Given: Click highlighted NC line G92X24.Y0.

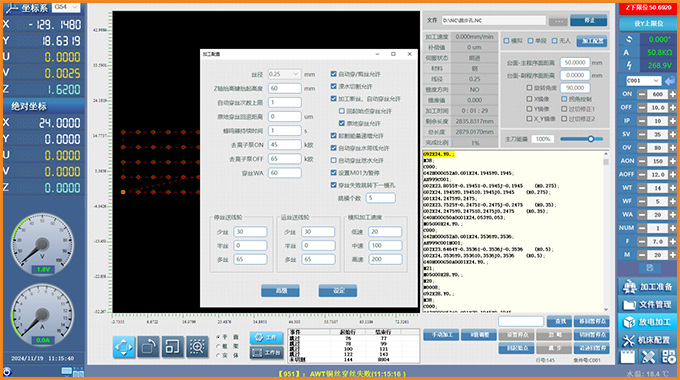Looking at the screenshot, I should (x=438, y=154).
